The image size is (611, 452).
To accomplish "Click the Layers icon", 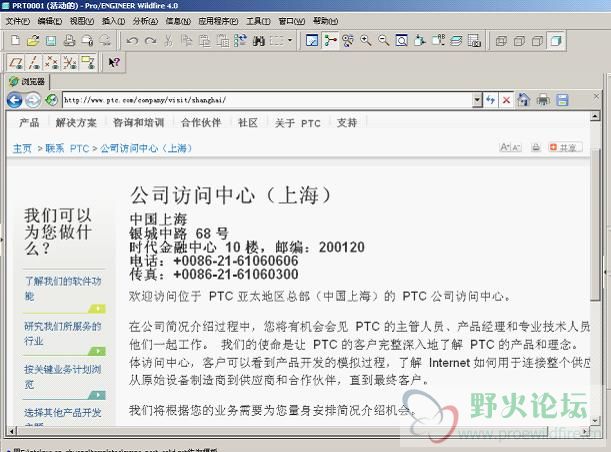I will (x=456, y=41).
